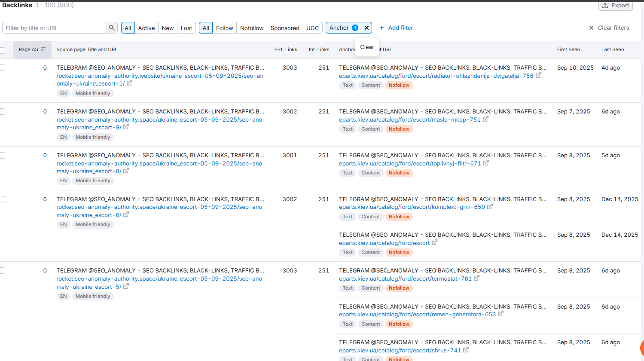
Task: Open target URL radiator-ohlazhdenija-dvigatelja-756
Action: point(436,76)
